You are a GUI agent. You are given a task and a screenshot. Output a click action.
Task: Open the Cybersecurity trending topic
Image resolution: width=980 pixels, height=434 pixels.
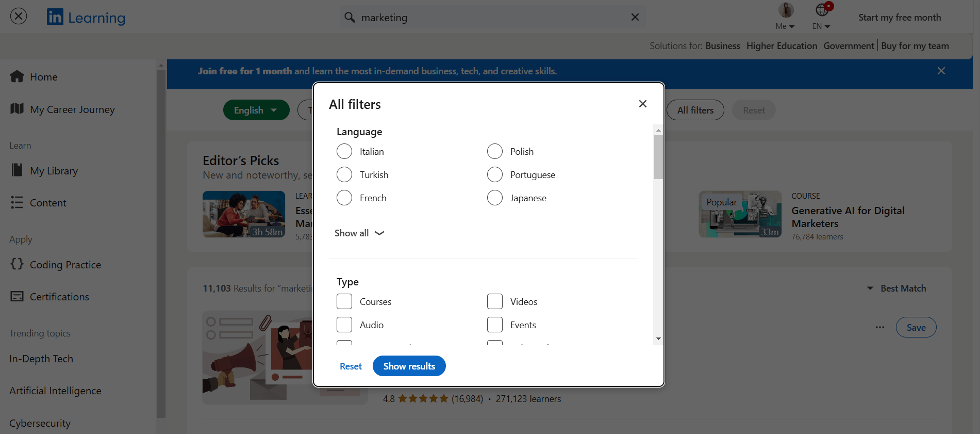(40, 423)
